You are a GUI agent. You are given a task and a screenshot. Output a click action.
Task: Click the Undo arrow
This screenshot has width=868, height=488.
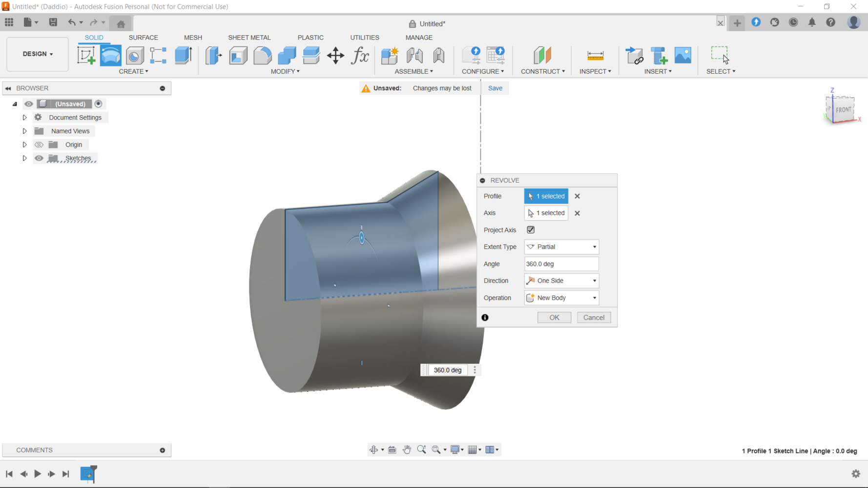tap(72, 22)
